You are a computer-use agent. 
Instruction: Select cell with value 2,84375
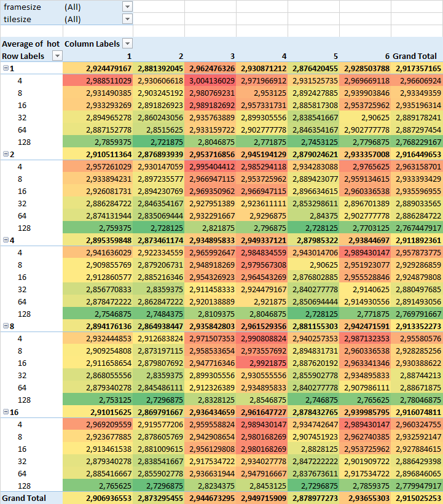(x=314, y=215)
